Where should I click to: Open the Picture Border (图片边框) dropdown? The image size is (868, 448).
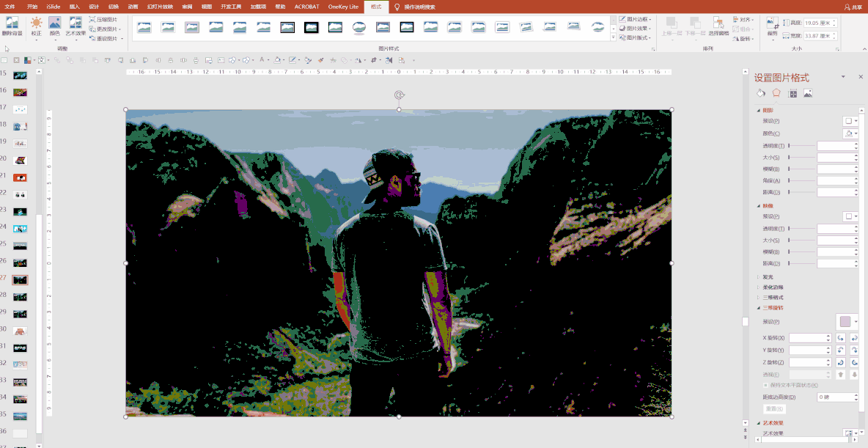click(634, 19)
